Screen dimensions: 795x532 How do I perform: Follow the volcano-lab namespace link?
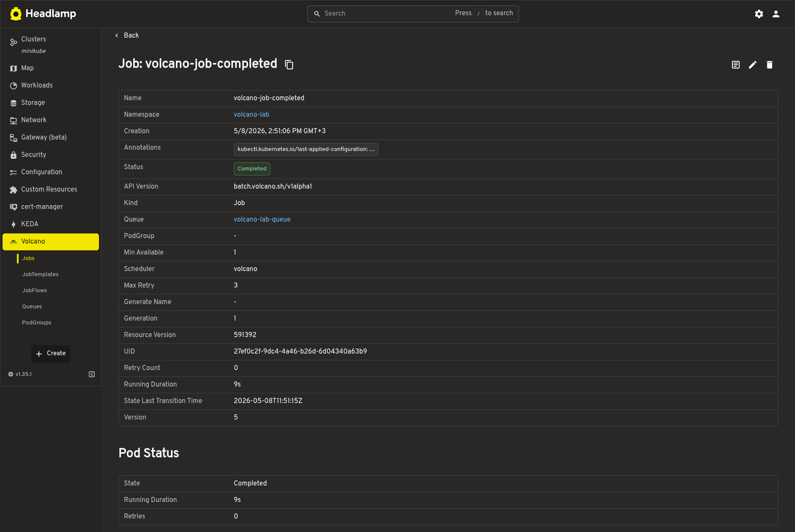tap(251, 115)
